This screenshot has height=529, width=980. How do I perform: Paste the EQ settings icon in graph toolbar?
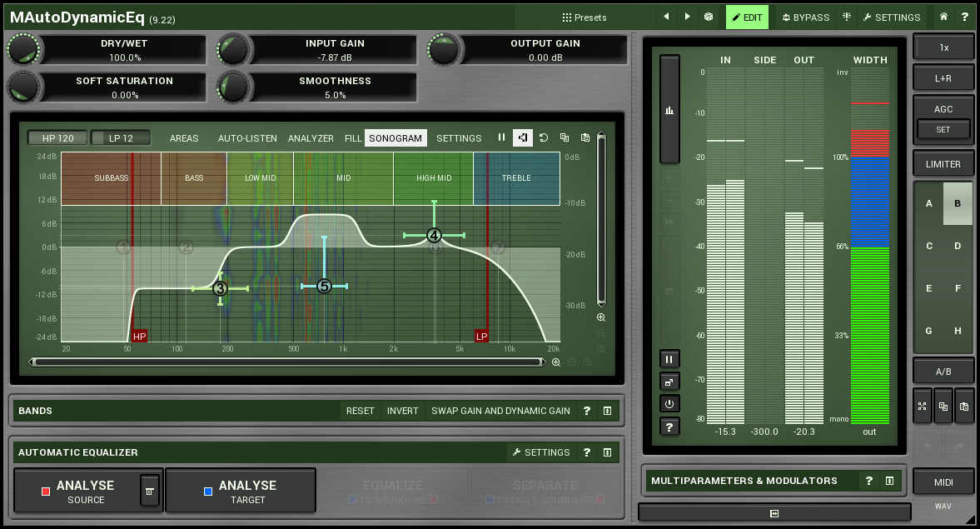pyautogui.click(x=585, y=137)
